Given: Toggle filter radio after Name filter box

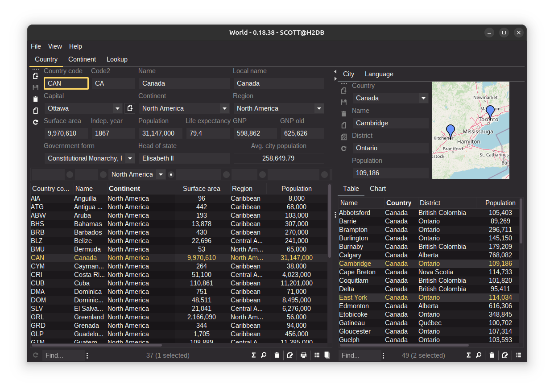Looking at the screenshot, I should [103, 174].
